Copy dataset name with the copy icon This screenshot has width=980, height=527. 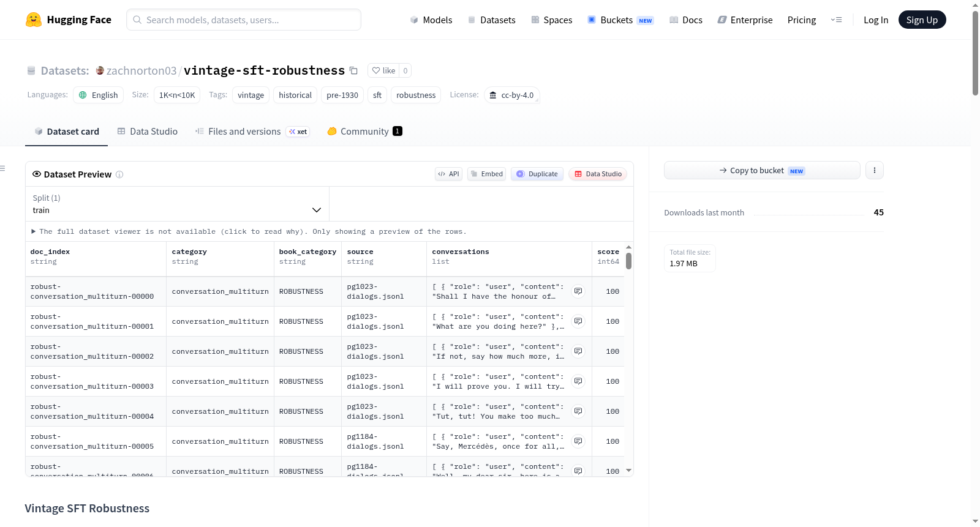(x=353, y=70)
